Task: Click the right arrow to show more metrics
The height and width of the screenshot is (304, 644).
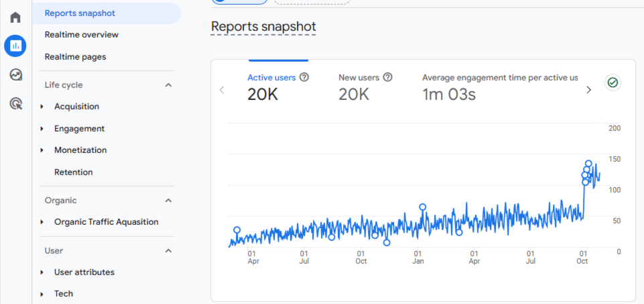Action: tap(589, 90)
